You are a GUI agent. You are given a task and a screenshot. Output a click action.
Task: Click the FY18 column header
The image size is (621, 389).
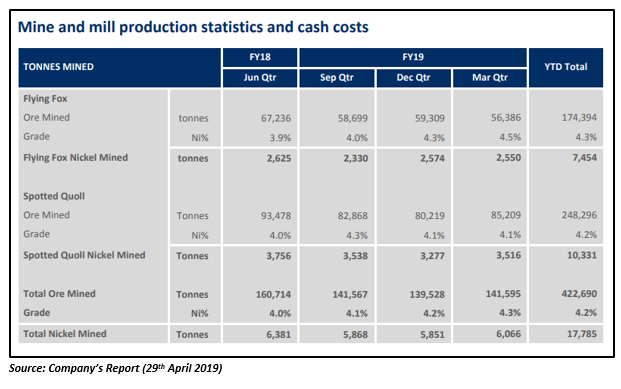pos(260,57)
